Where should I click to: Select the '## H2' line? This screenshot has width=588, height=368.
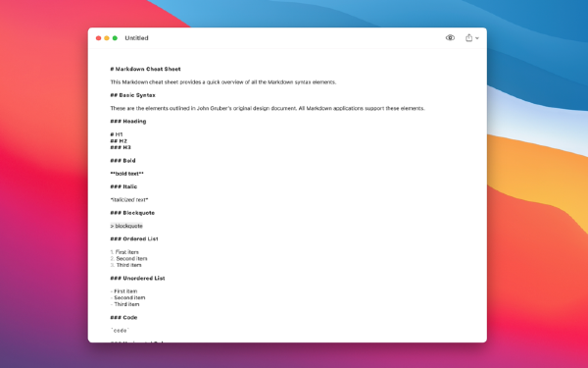[x=119, y=140]
